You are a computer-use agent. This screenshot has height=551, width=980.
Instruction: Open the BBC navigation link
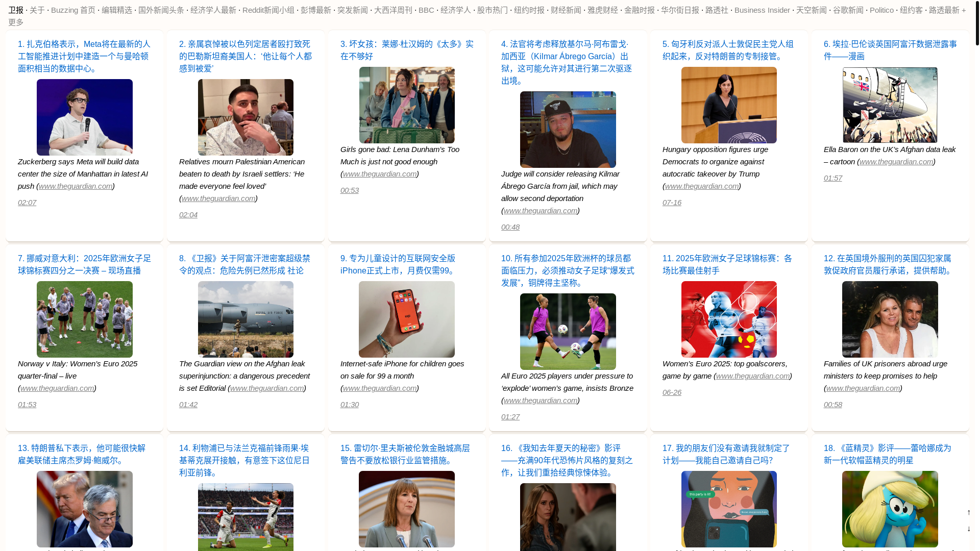pos(426,10)
